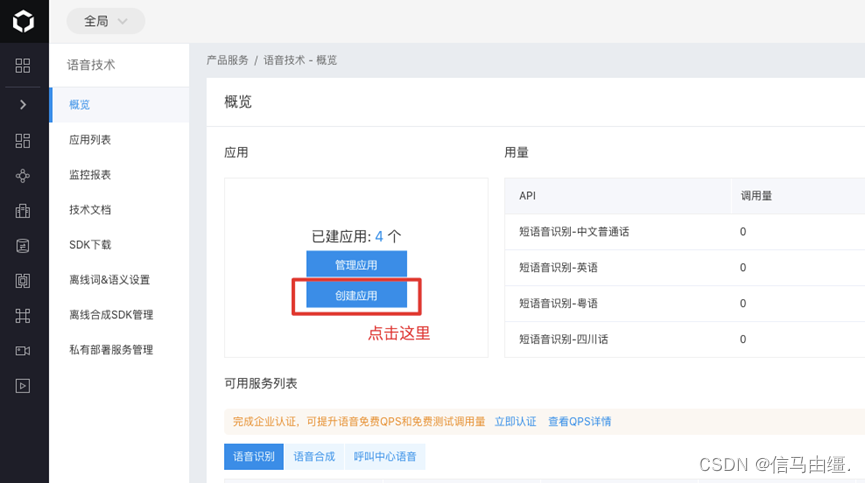Viewport: 865px width, 483px height.
Task: Click the play button icon in sidebar
Action: tap(23, 386)
